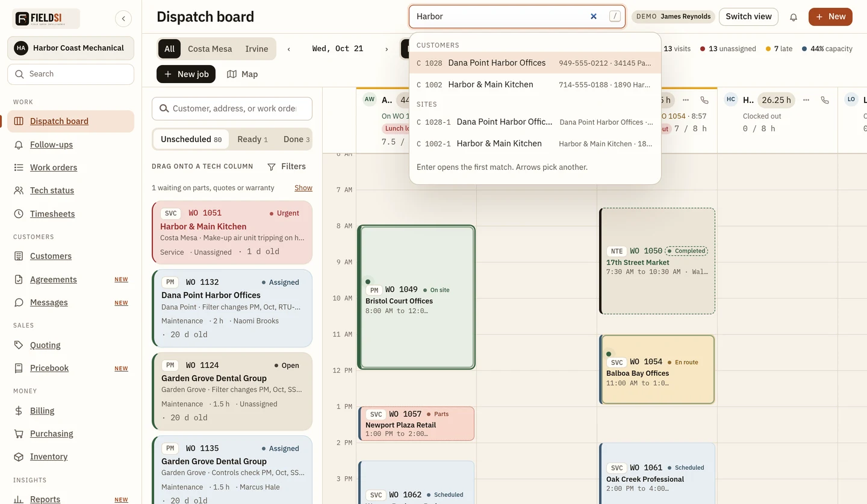Focus the Customer, address, or work order field
This screenshot has width=867, height=504.
click(232, 108)
